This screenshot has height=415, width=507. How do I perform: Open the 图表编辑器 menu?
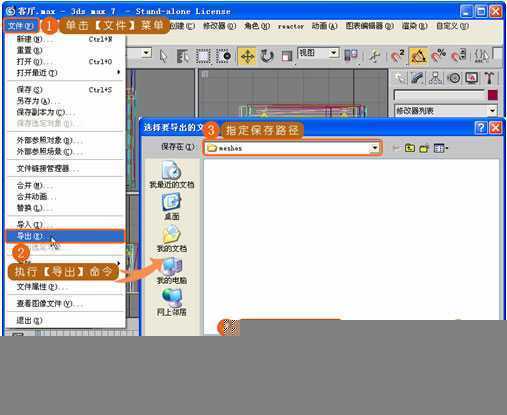pos(369,26)
